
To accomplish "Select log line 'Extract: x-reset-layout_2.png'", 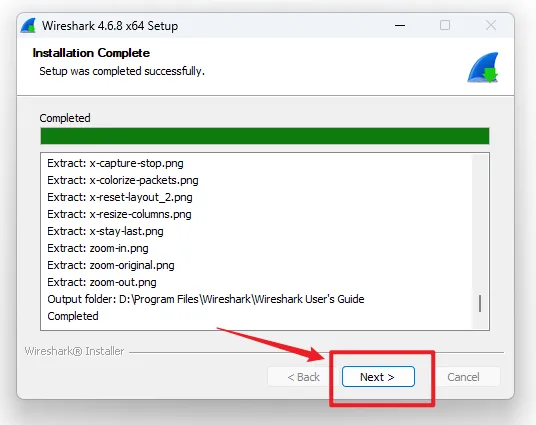I will [120, 197].
